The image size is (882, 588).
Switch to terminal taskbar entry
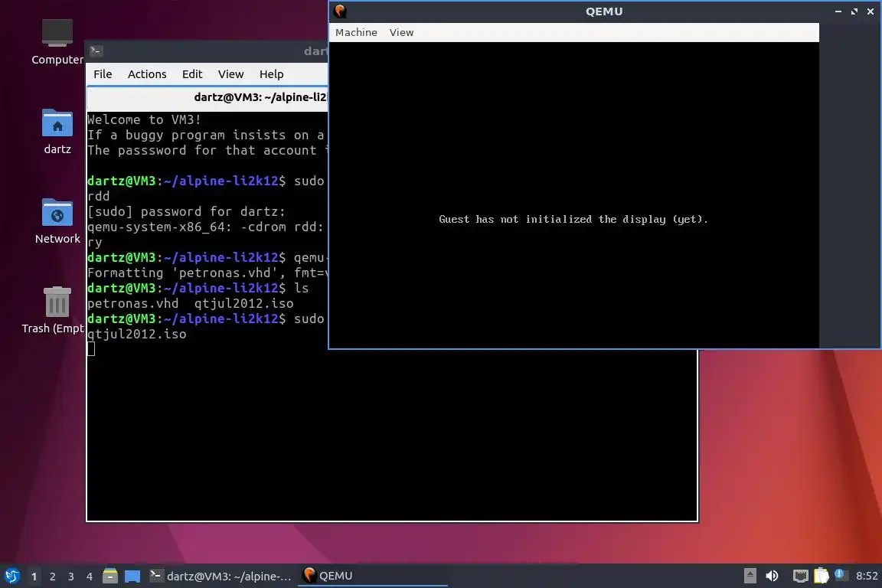tap(220, 576)
